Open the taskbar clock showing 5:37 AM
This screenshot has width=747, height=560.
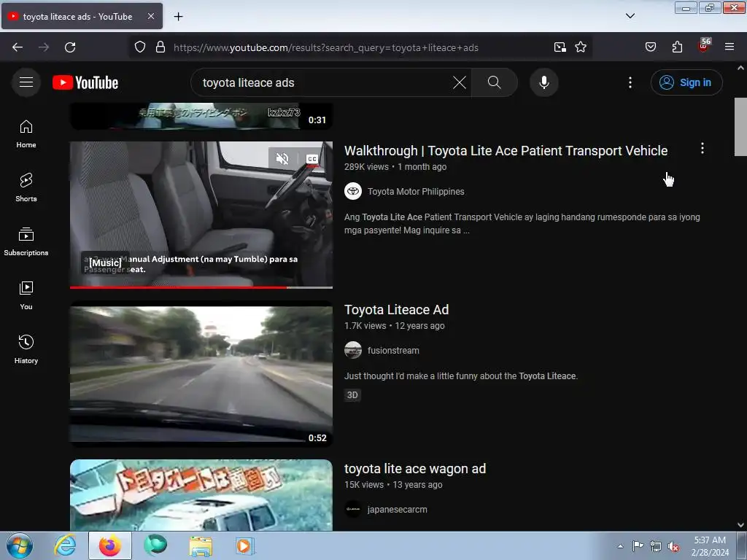(710, 546)
